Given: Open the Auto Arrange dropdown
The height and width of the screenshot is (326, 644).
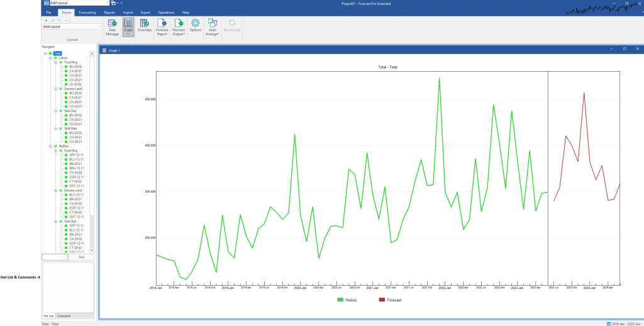Looking at the screenshot, I should 213,27.
